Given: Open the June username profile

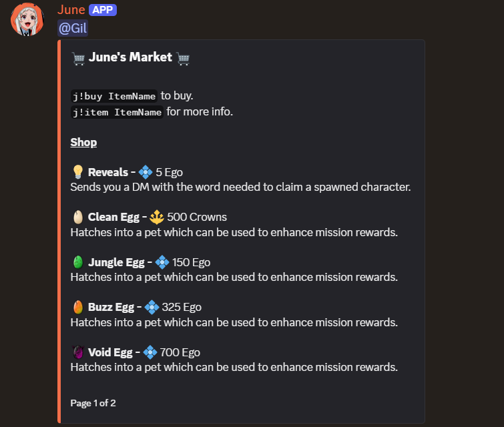Looking at the screenshot, I should (x=71, y=9).
